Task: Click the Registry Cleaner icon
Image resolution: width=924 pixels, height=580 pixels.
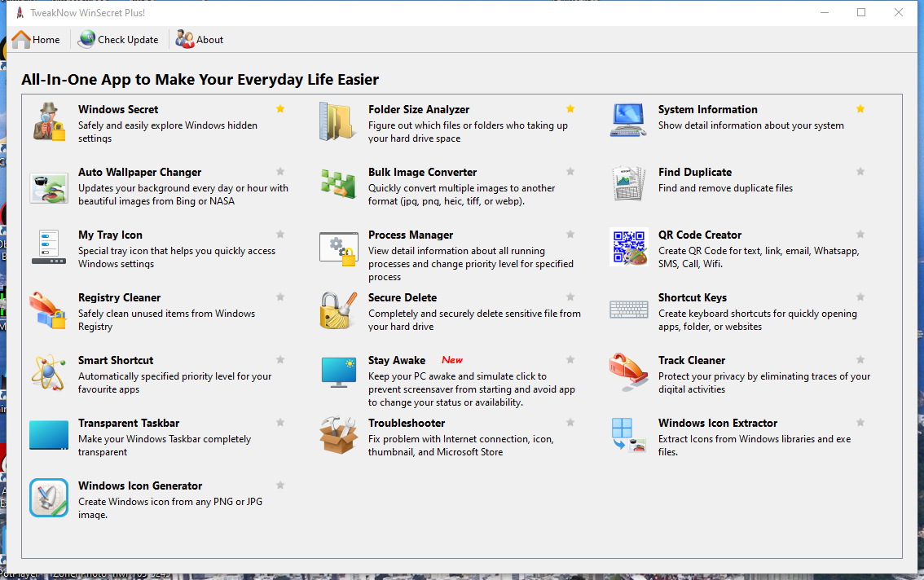Action: (x=48, y=310)
